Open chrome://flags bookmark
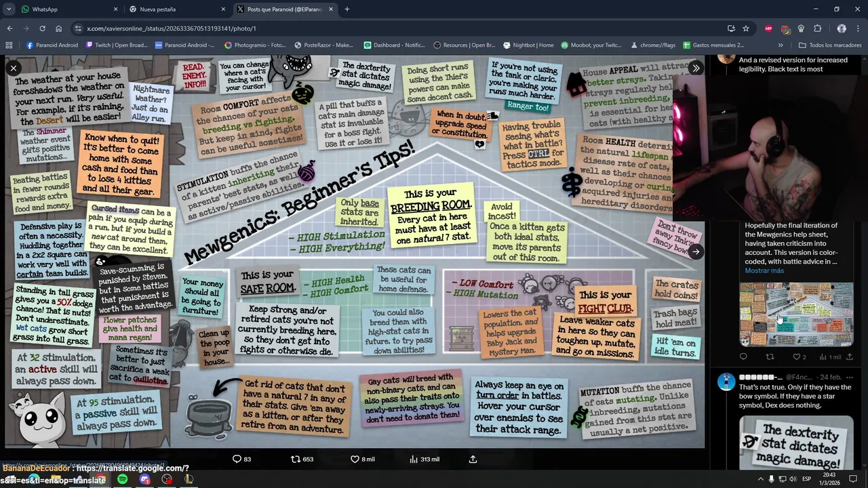868x488 pixels. click(x=652, y=45)
